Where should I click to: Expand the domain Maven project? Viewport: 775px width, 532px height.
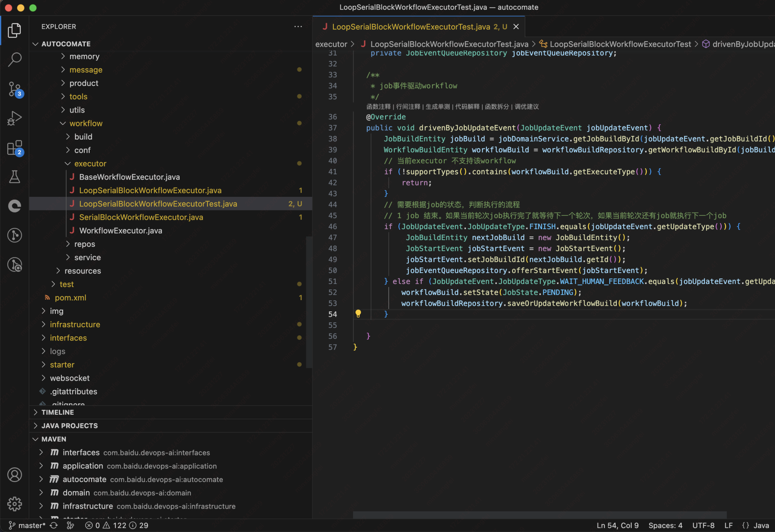(x=41, y=492)
